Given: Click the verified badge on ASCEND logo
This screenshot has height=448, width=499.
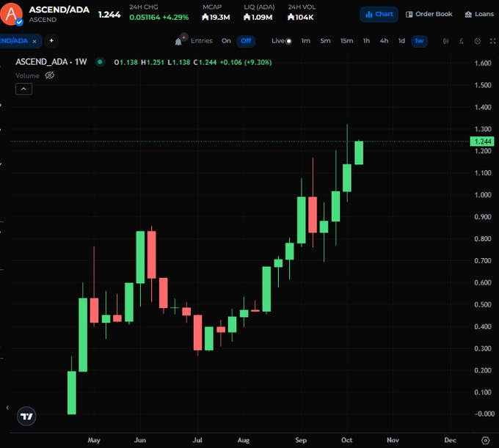Looking at the screenshot, I should 19,22.
